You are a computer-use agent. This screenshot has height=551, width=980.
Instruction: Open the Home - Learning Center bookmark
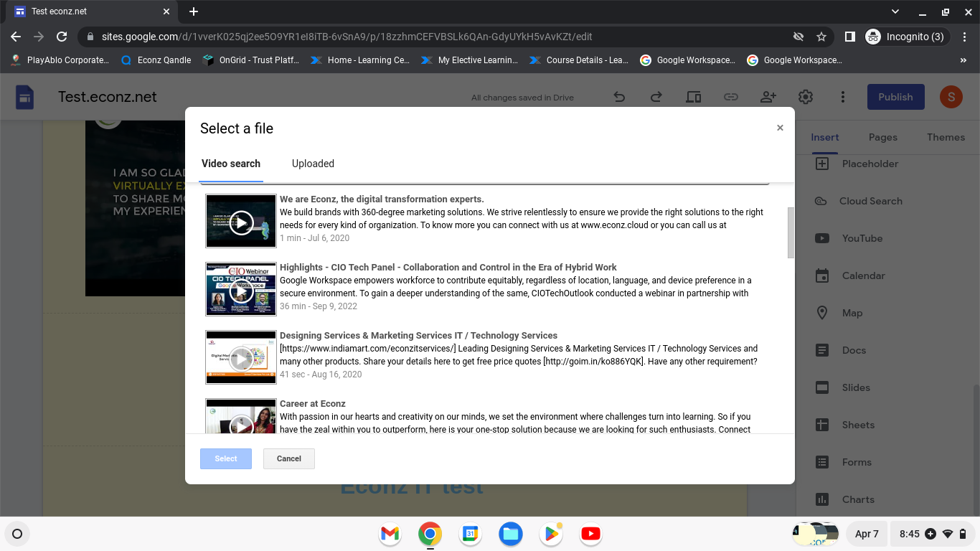tap(359, 60)
